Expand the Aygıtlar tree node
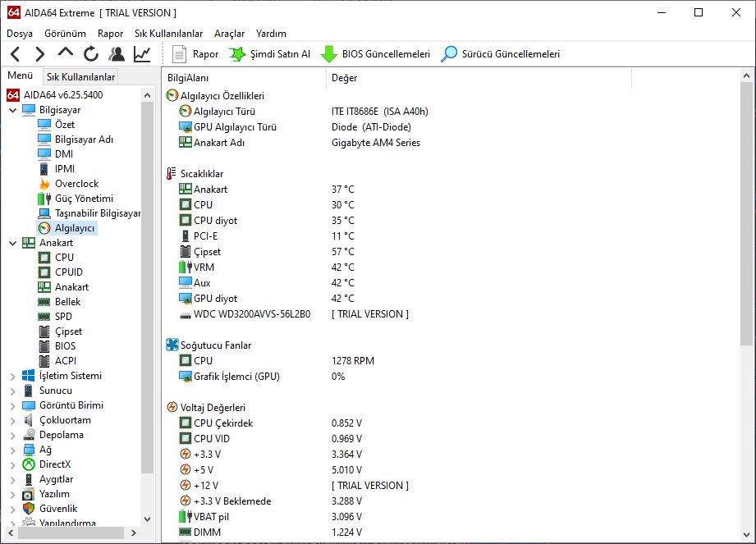 click(x=12, y=480)
